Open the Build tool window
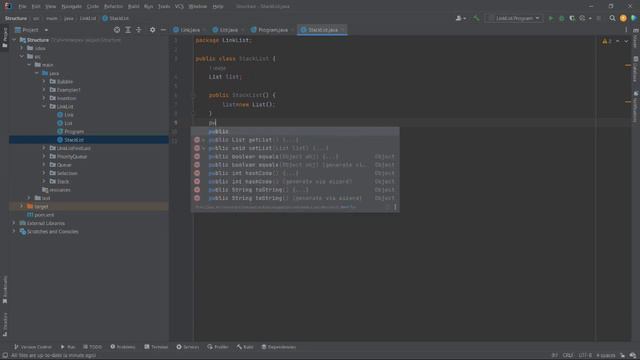The height and width of the screenshot is (360, 640). click(245, 347)
